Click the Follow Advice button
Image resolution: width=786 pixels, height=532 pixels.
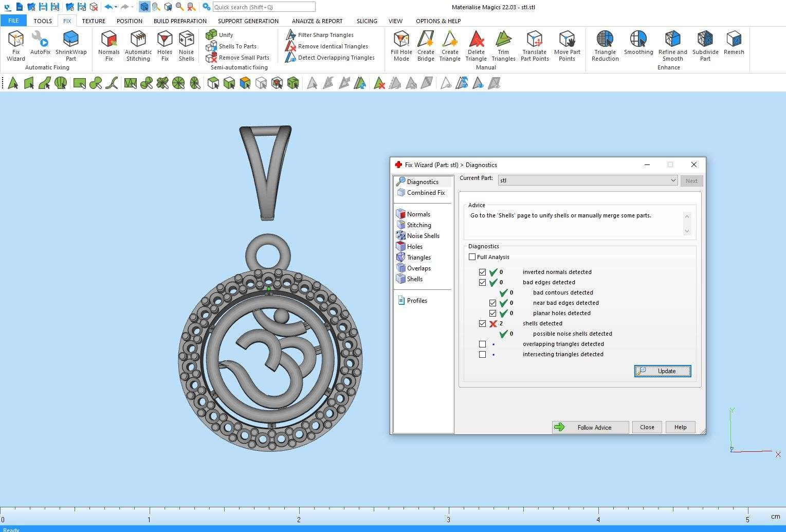[591, 427]
